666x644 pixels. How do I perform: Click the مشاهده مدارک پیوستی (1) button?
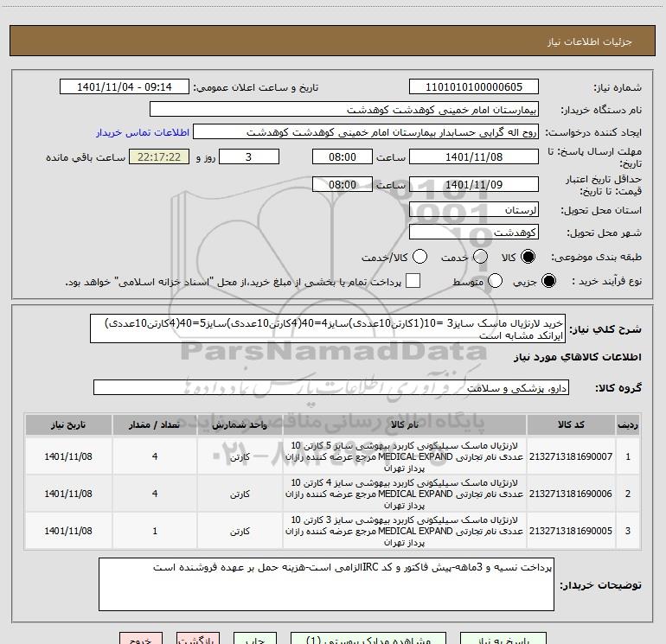pos(368,639)
